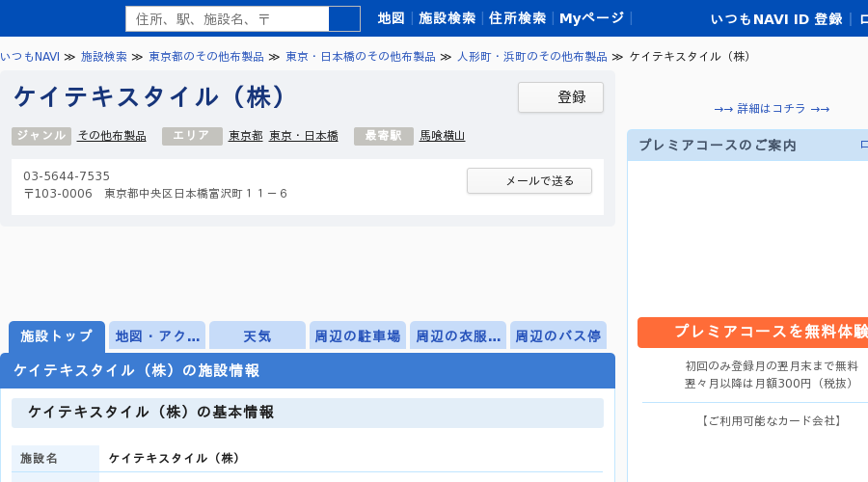The height and width of the screenshot is (482, 868).
Task: Go to 住所検索 in header
Action: (x=518, y=18)
